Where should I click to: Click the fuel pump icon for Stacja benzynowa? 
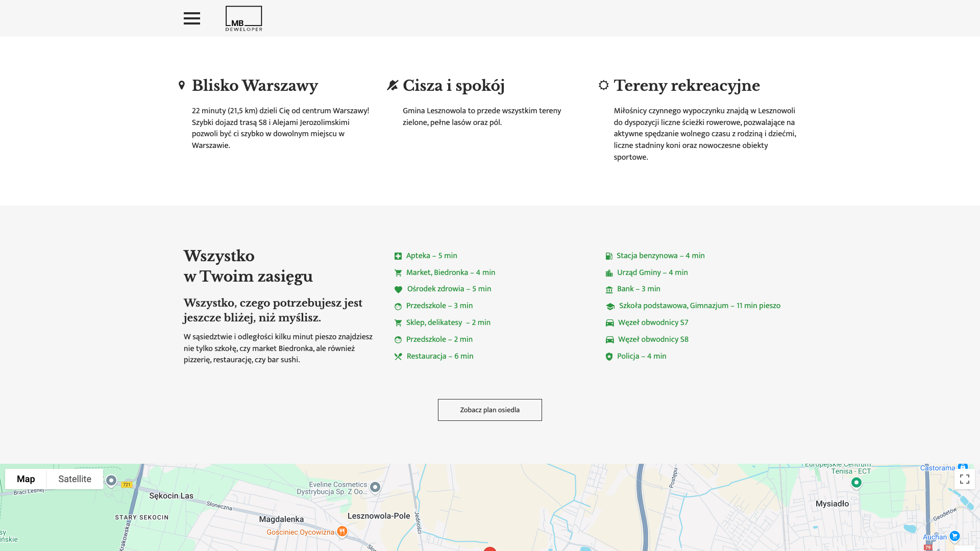click(609, 256)
